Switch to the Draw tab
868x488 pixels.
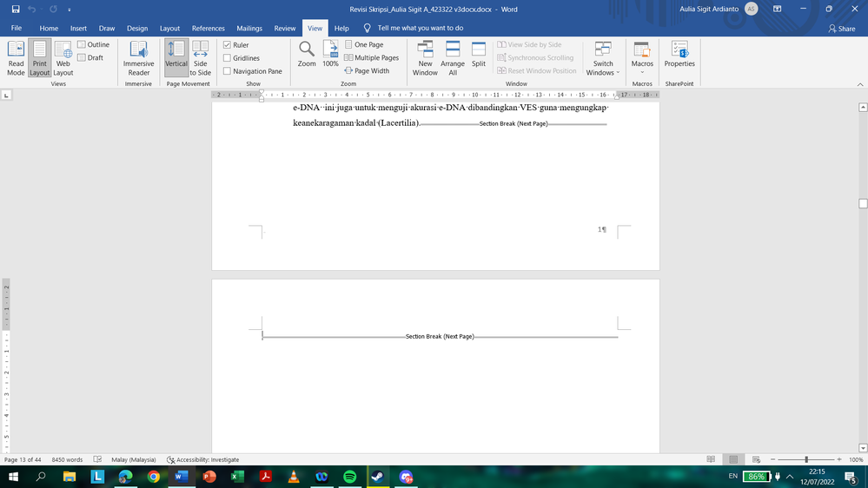(x=107, y=28)
